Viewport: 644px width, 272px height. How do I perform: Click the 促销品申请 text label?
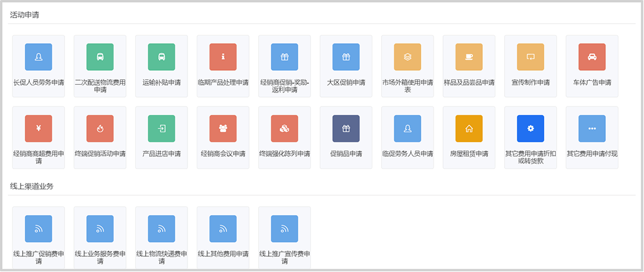coord(346,154)
